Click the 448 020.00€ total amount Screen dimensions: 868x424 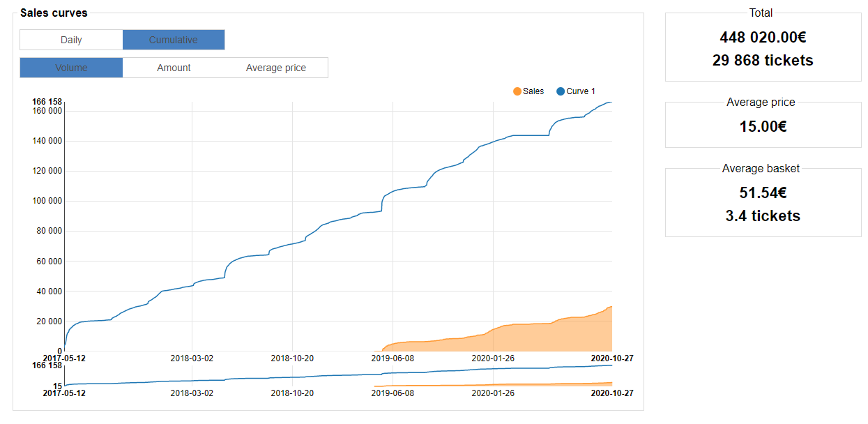click(x=763, y=38)
